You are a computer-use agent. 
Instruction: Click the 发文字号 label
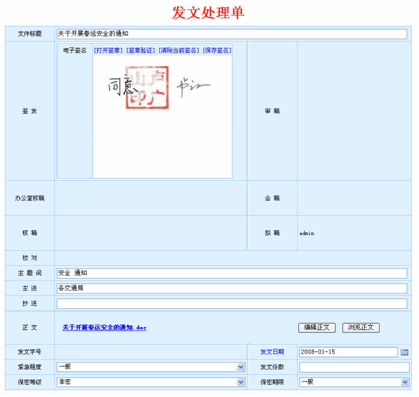(x=30, y=352)
